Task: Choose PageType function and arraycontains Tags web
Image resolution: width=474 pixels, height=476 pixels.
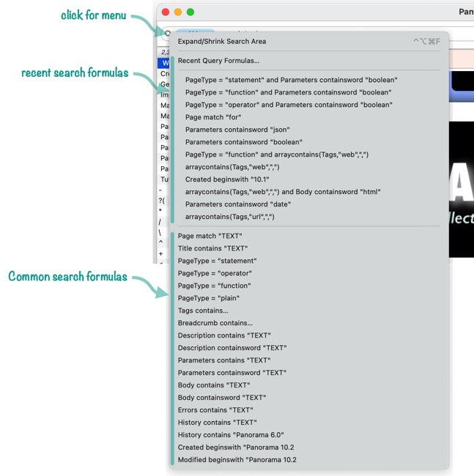Action: [x=309, y=155]
